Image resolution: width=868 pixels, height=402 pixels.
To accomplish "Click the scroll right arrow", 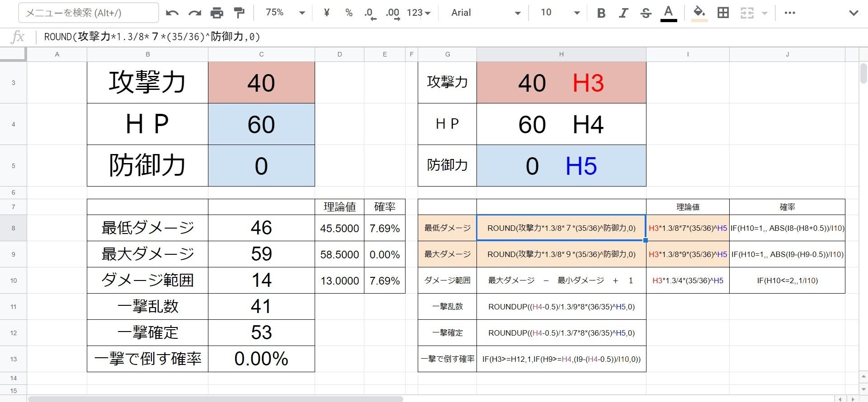I will (x=853, y=399).
